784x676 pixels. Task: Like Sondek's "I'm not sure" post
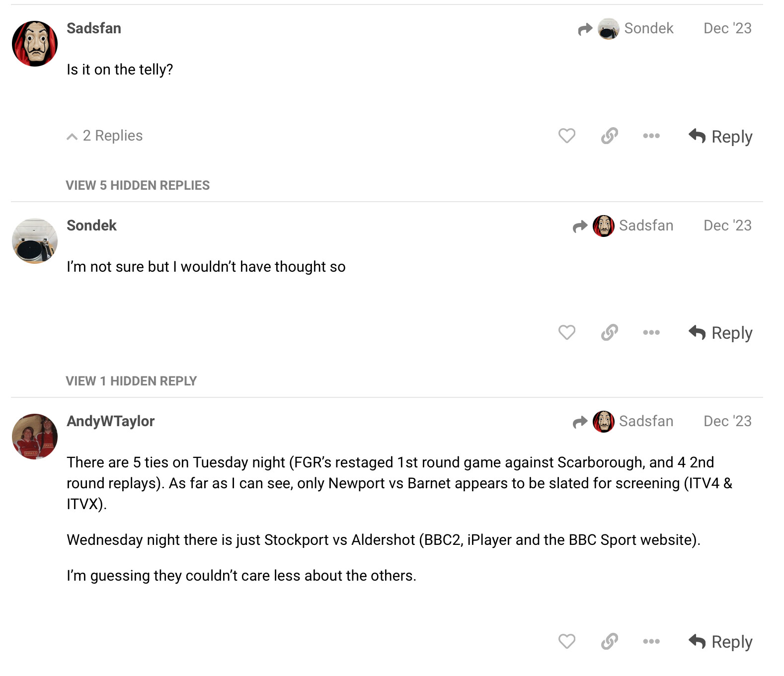(x=566, y=332)
